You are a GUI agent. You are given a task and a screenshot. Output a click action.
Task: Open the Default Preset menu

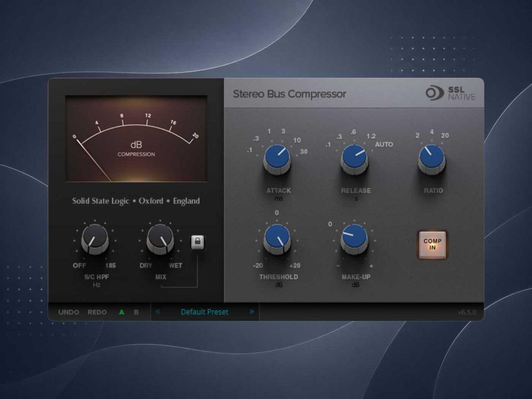(x=205, y=312)
